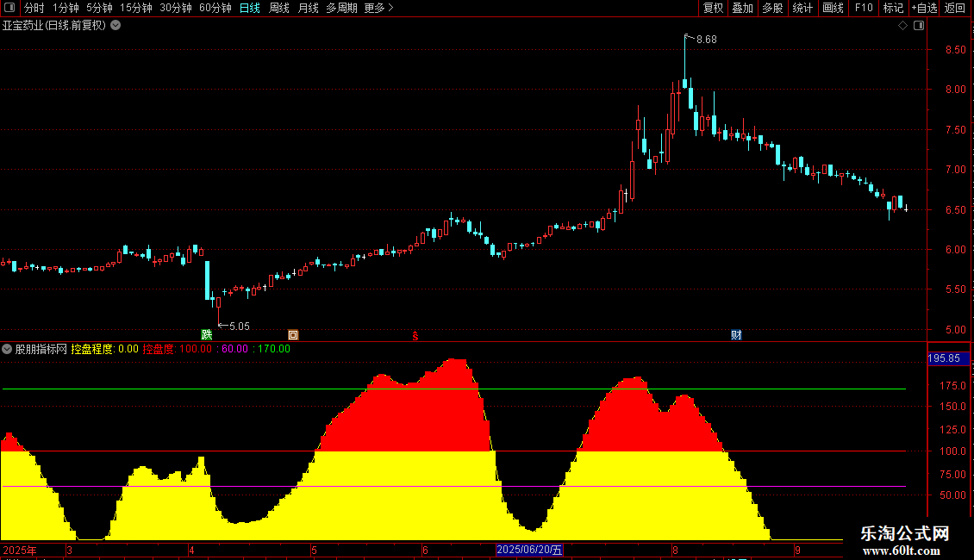Click the 50.00 indicator axis label
974x560 pixels.
952,495
